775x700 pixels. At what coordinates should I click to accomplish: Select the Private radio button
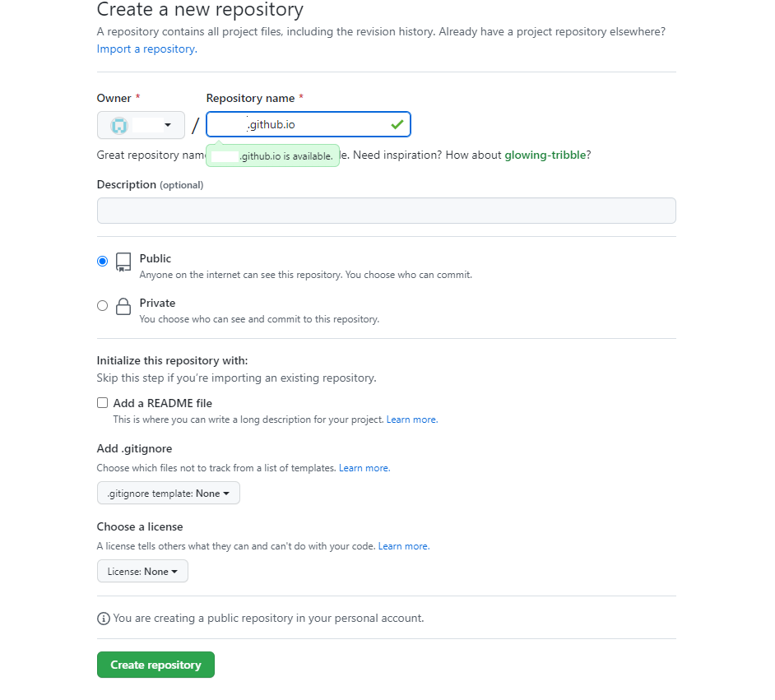pyautogui.click(x=102, y=305)
